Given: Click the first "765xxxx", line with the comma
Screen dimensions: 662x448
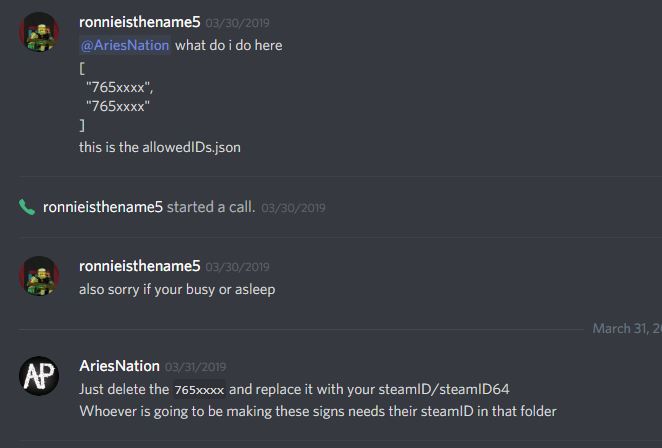Looking at the screenshot, I should 119,87.
